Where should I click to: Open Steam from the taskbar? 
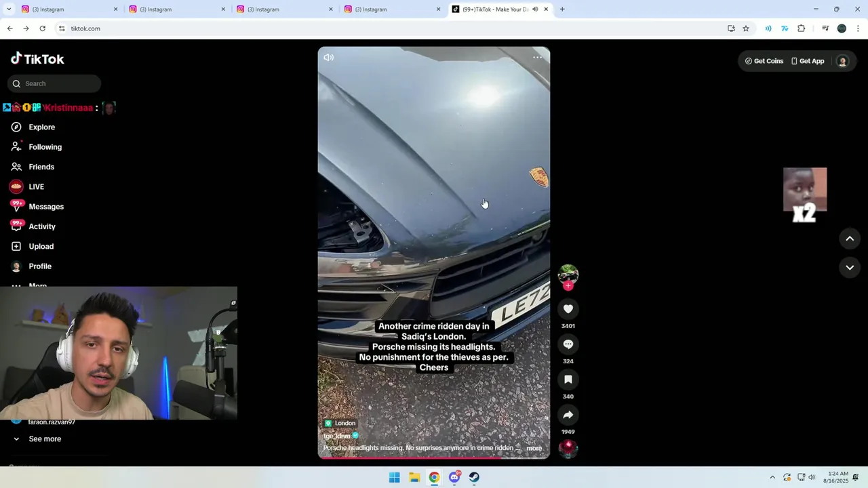(474, 477)
